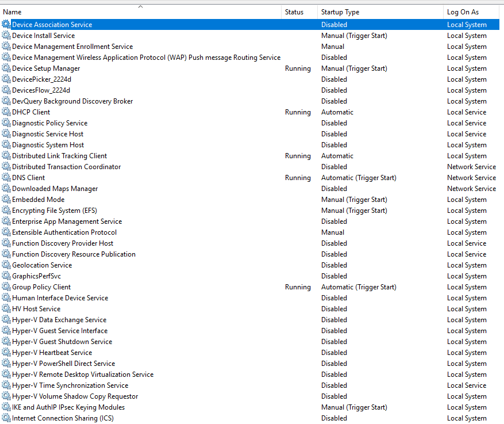
Task: Click the gear icon next to Encrypting File System (EFS)
Action: click(x=6, y=211)
